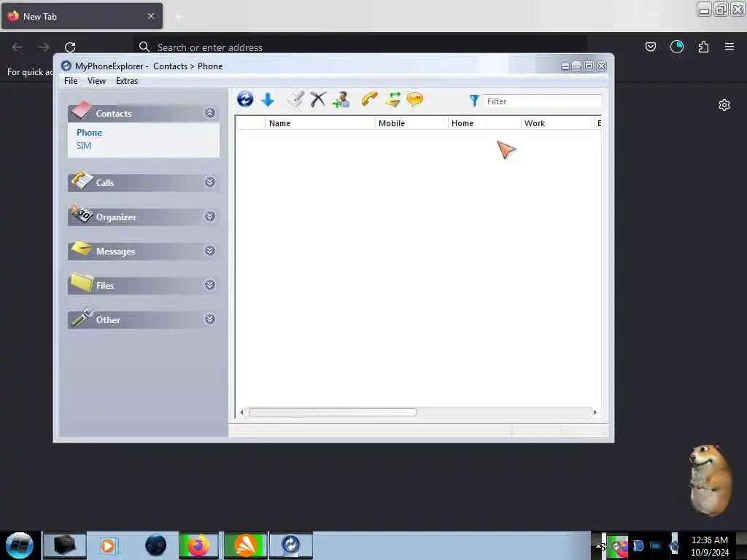The width and height of the screenshot is (747, 560).
Task: Click into the Filter text field
Action: pyautogui.click(x=542, y=101)
